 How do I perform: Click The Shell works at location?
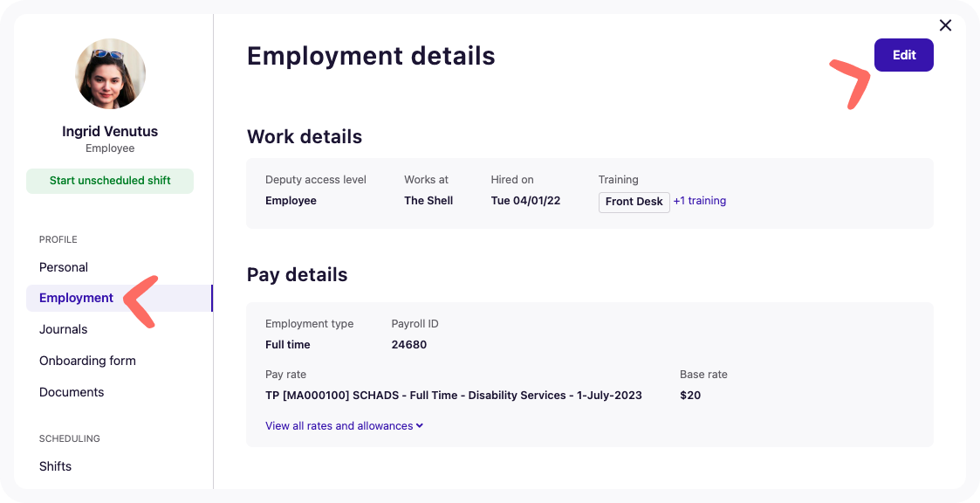[x=428, y=200]
